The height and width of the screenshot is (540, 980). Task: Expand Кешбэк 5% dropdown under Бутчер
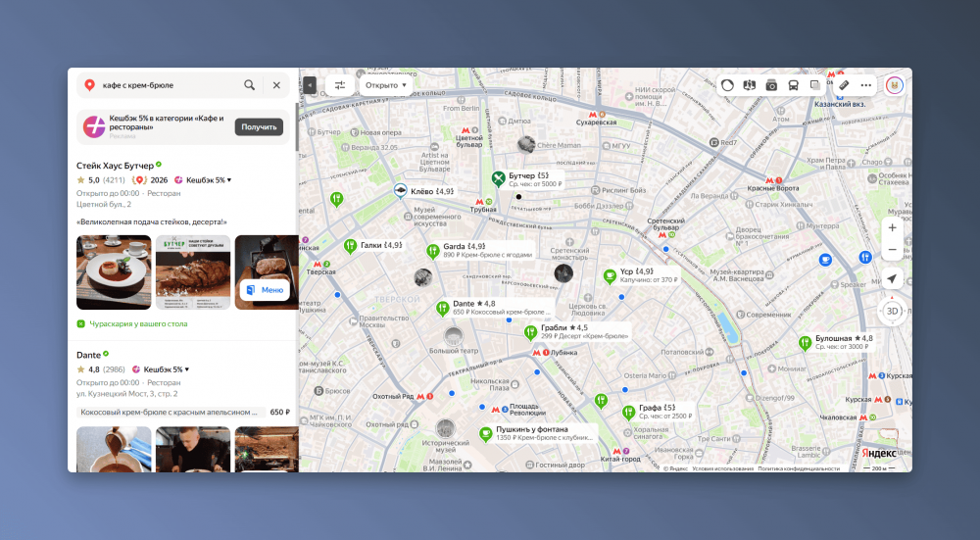203,180
